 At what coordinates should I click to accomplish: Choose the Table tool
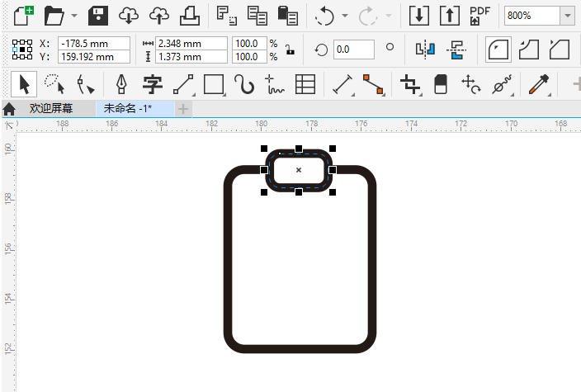pyautogui.click(x=305, y=84)
